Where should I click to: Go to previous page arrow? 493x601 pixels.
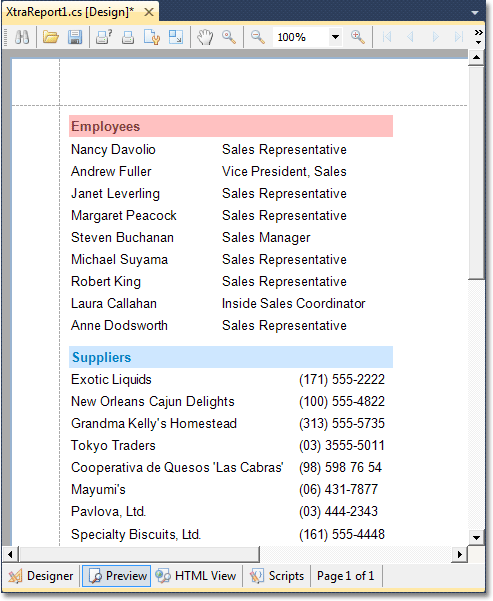click(x=411, y=37)
